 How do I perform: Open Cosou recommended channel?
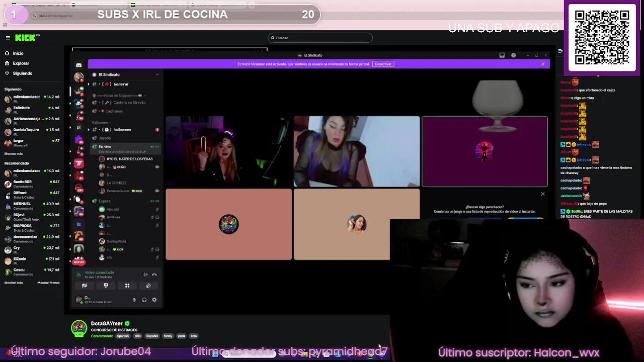(32, 271)
